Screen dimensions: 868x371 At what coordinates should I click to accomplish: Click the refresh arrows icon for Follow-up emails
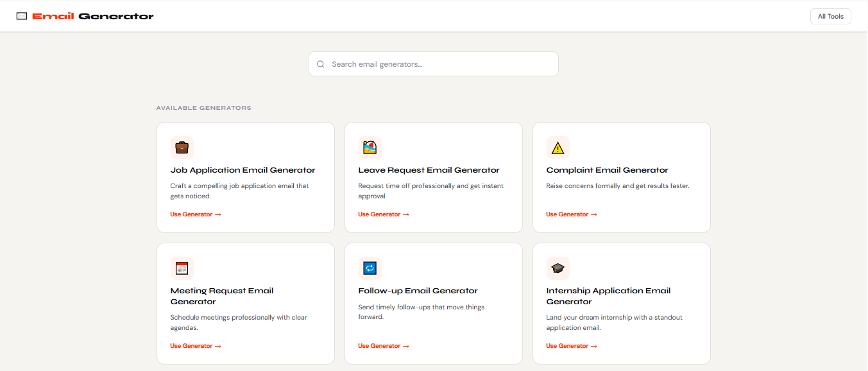point(370,268)
